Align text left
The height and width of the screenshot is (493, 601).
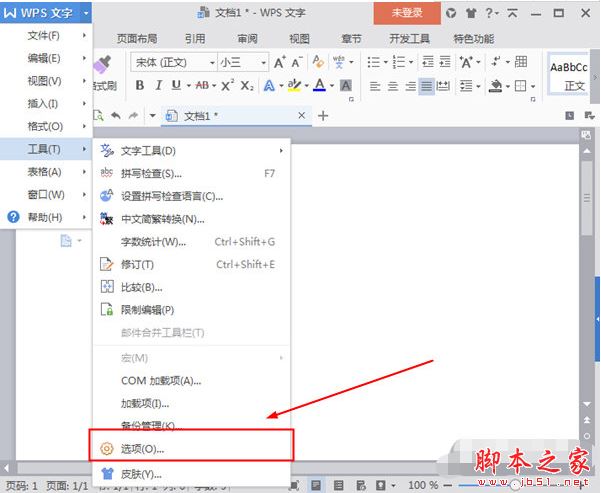tap(375, 86)
